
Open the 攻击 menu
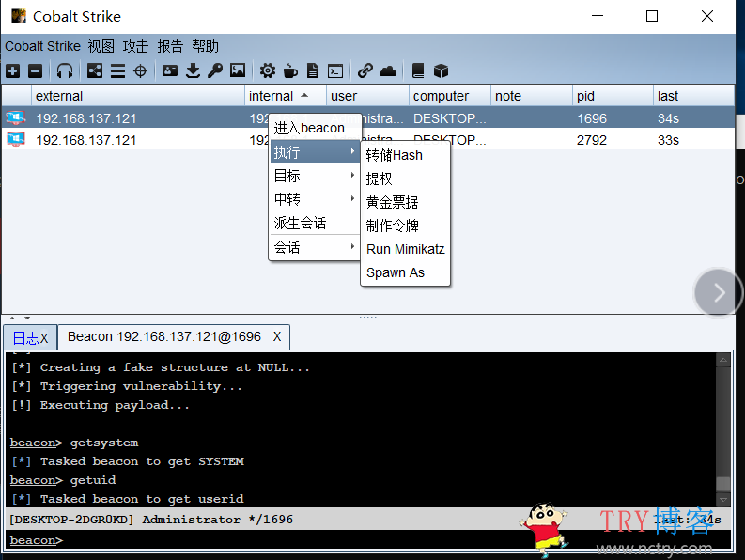click(135, 46)
